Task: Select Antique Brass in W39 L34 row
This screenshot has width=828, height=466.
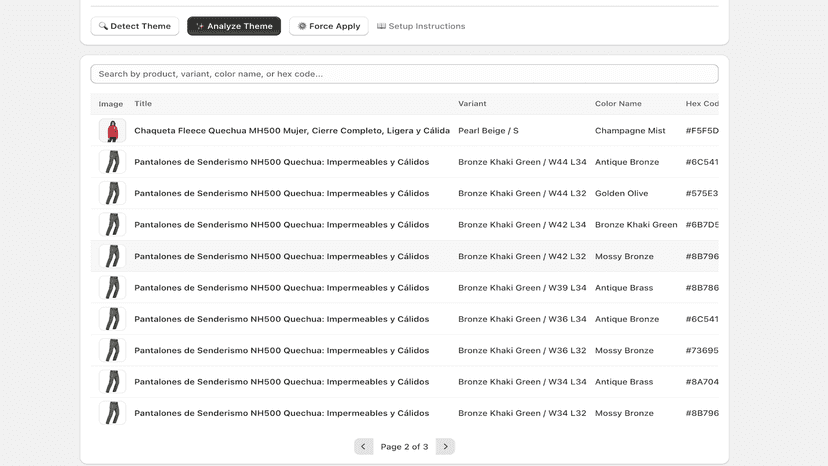Action: [624, 287]
